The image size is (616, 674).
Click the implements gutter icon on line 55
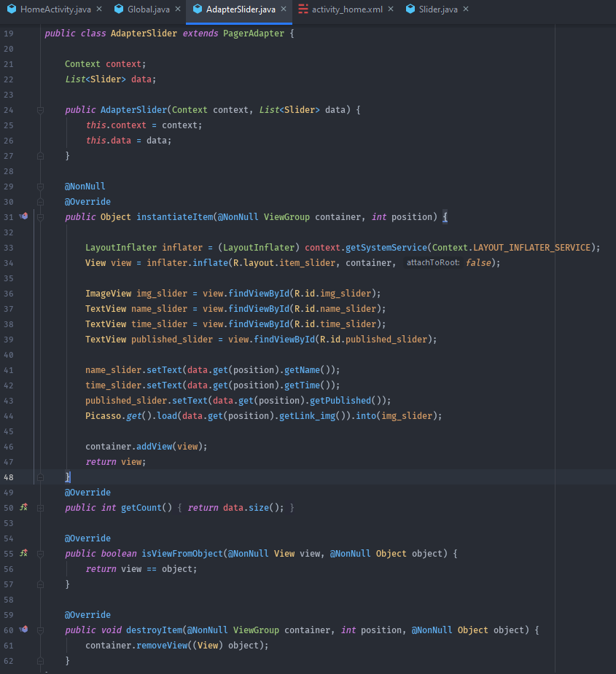(x=23, y=553)
